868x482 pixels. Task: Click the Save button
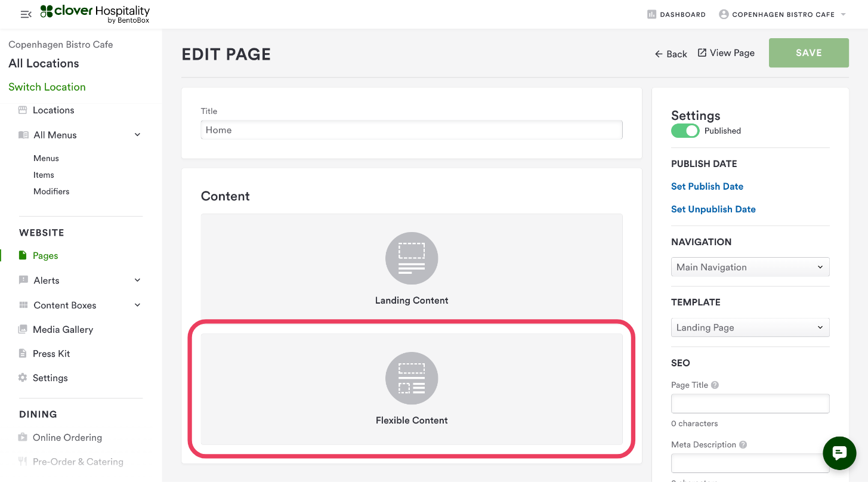click(808, 53)
